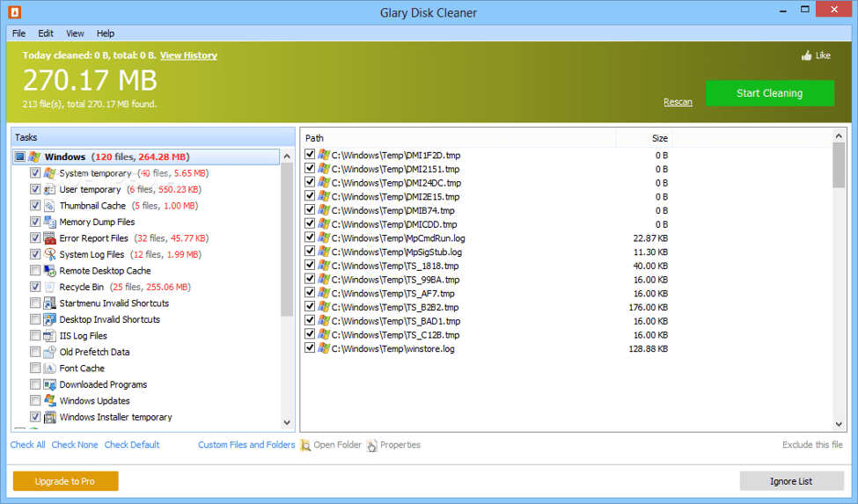This screenshot has height=504, width=858.
Task: Click the thumbs-up Like icon
Action: click(x=806, y=55)
